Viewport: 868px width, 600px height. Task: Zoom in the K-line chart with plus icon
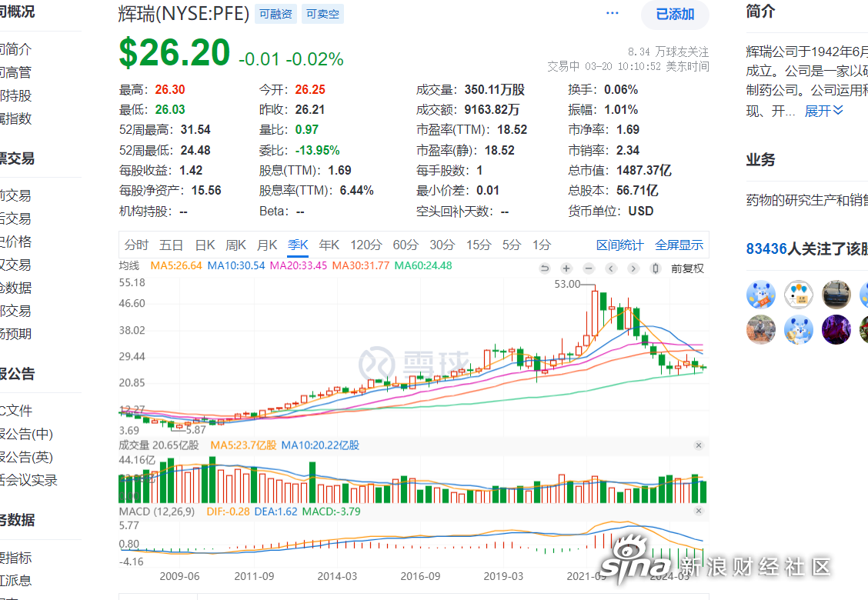click(x=566, y=268)
